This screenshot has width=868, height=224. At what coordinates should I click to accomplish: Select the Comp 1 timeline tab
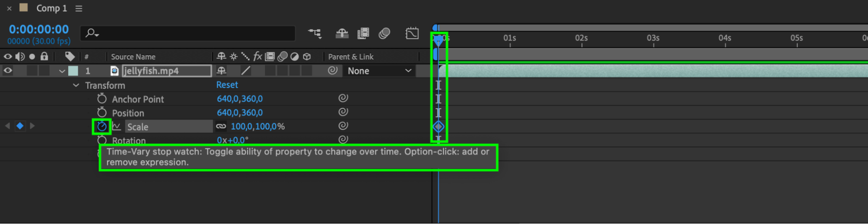51,8
